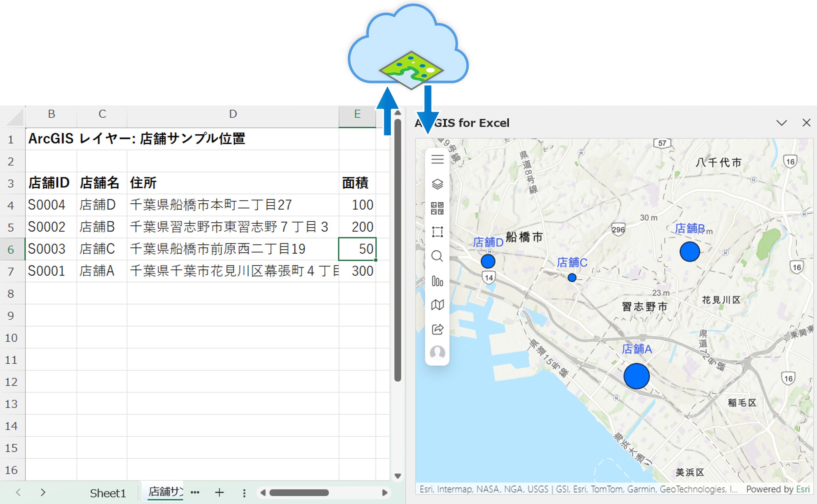Select cell 店舗D in column C

tap(102, 205)
